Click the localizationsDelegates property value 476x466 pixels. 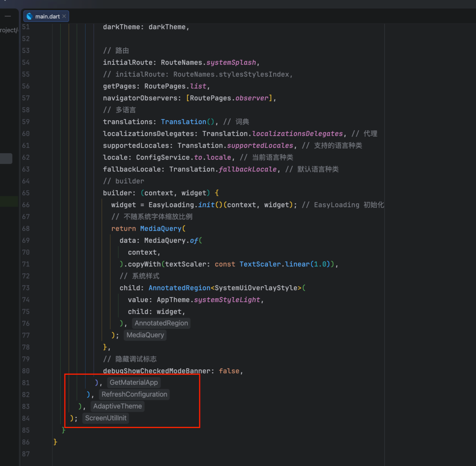[272, 134]
